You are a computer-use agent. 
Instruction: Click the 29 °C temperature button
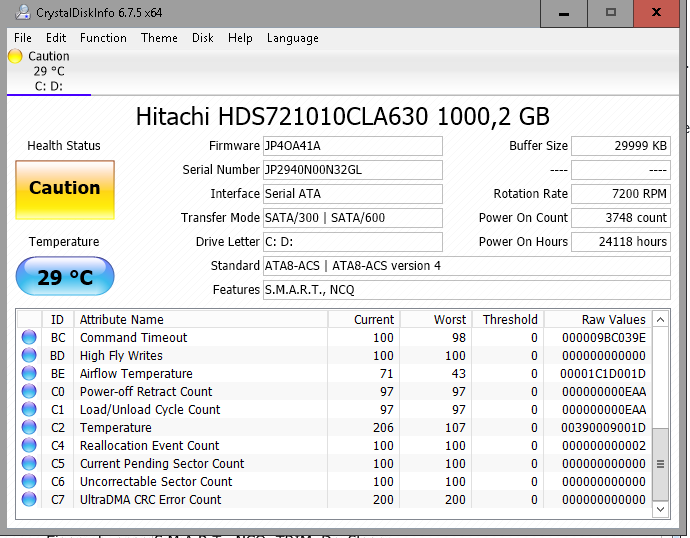point(65,276)
